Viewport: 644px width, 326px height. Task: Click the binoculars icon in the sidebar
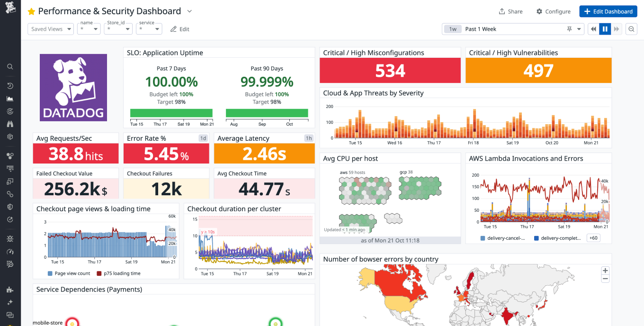point(10,124)
